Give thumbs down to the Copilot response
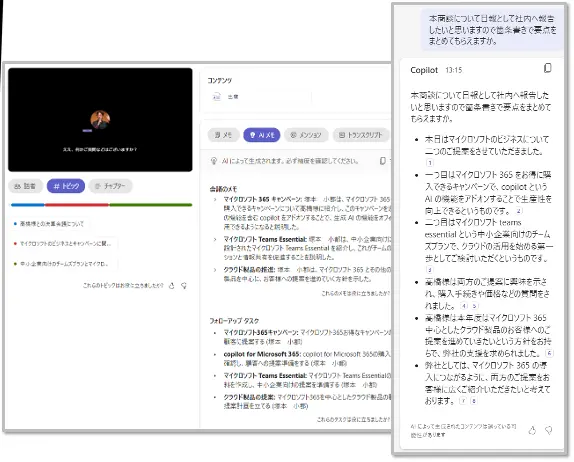This screenshot has height=462, width=574. (549, 431)
